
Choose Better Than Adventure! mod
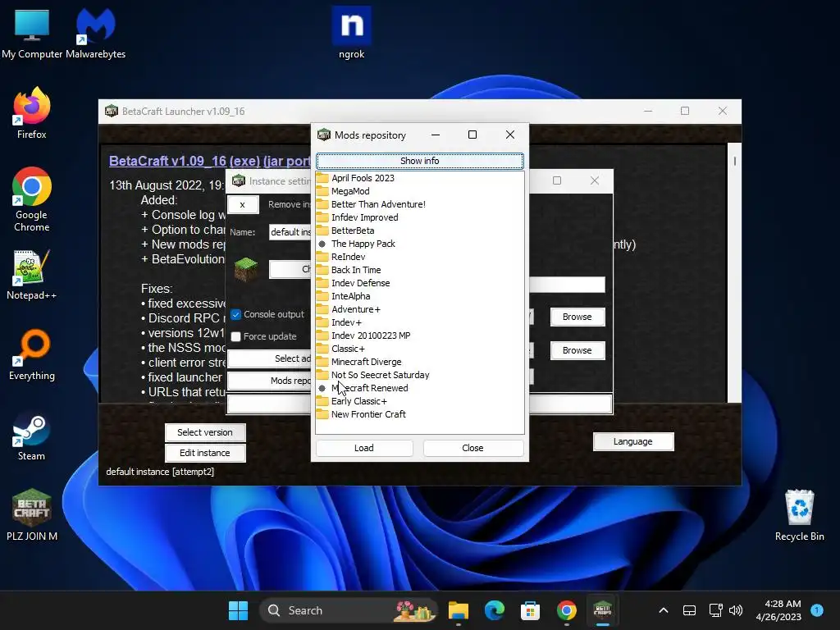click(378, 204)
